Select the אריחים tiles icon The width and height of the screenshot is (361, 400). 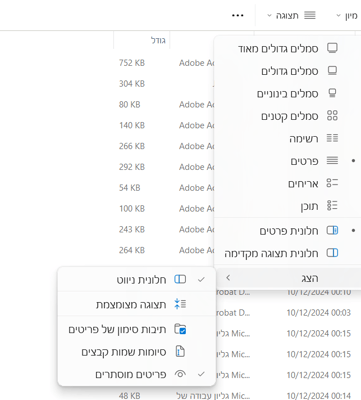click(332, 183)
